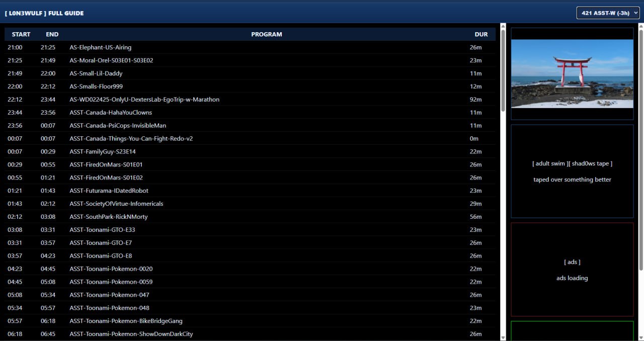Click the right sidebar scroll-down arrow
The height and width of the screenshot is (341, 644).
(640, 337)
